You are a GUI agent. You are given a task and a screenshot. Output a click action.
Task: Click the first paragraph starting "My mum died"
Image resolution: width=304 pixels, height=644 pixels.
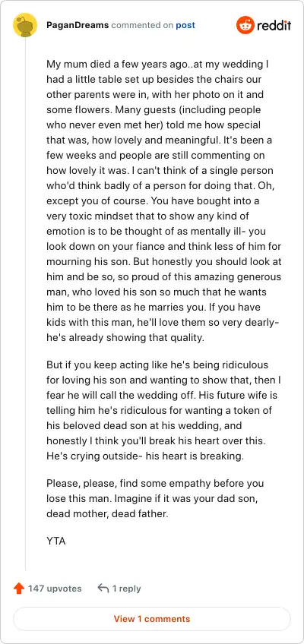(x=164, y=201)
